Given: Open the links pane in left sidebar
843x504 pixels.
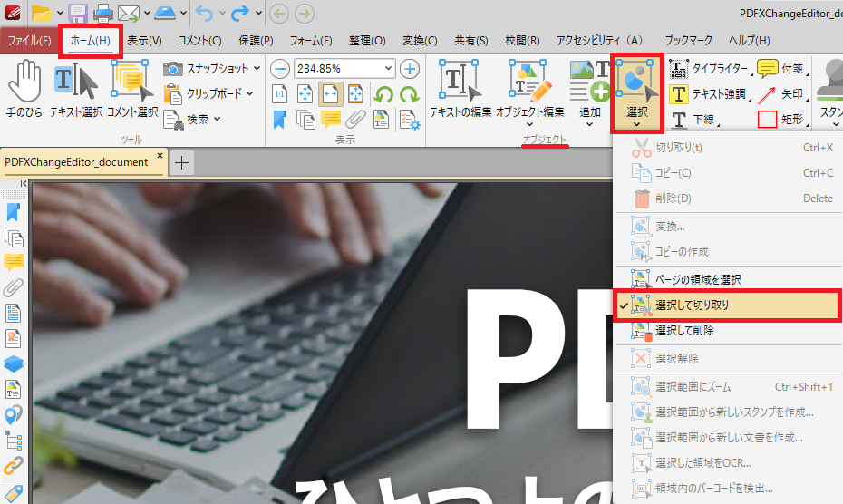Looking at the screenshot, I should coord(13,465).
